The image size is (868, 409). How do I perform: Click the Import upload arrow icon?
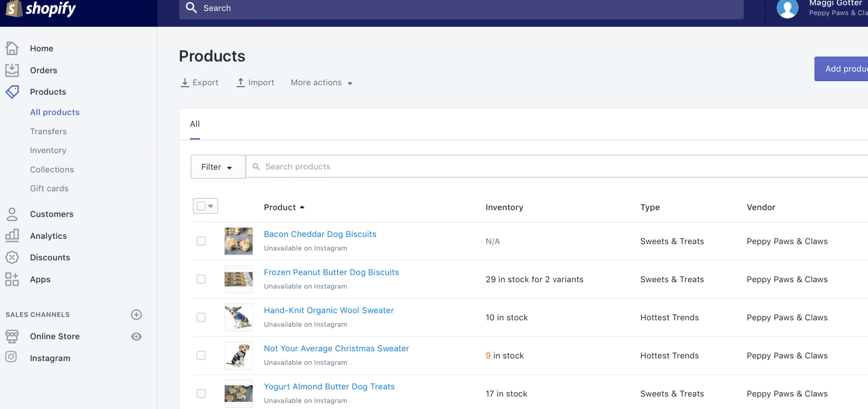coord(241,82)
